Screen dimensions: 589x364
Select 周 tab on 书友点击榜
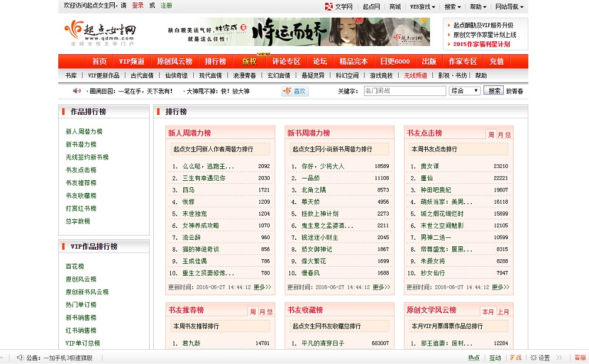click(x=491, y=134)
